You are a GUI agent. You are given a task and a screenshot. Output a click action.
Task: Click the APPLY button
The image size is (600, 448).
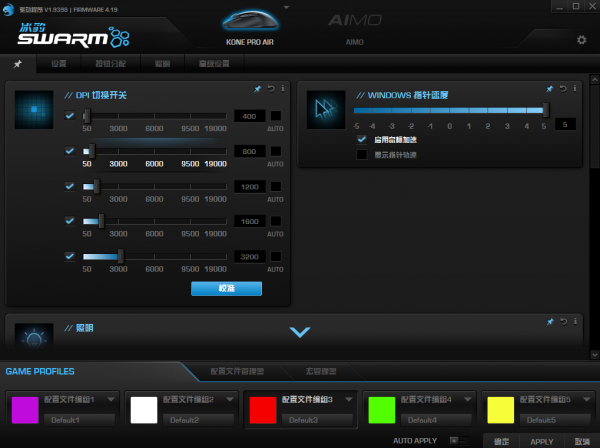tap(541, 440)
